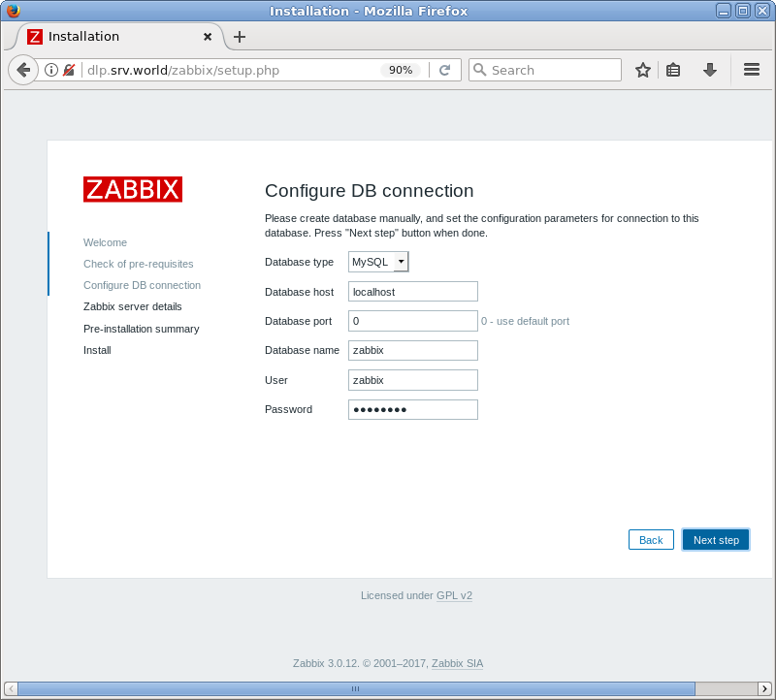This screenshot has width=776, height=700.
Task: Open the Firefox hamburger menu
Action: [x=751, y=70]
